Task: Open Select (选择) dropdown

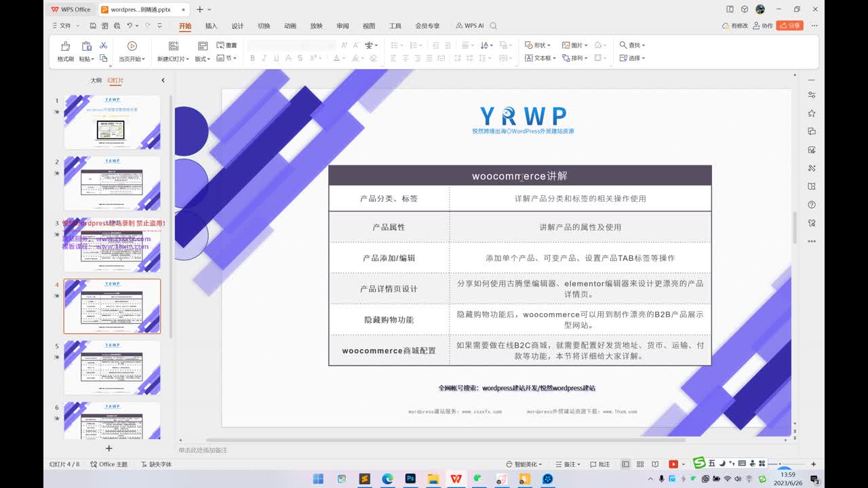Action: (x=632, y=58)
